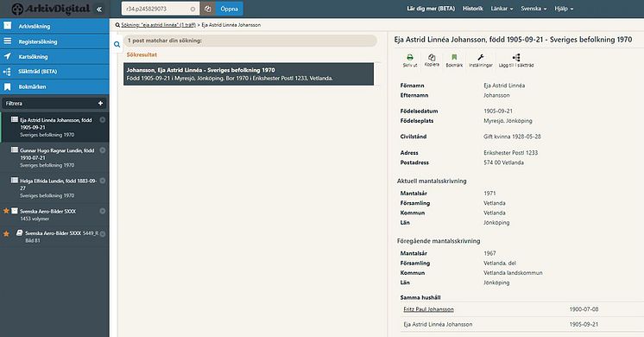Image resolution: width=644 pixels, height=337 pixels.
Task: Click the value Vetlanda landskommun
Action: tap(513, 273)
